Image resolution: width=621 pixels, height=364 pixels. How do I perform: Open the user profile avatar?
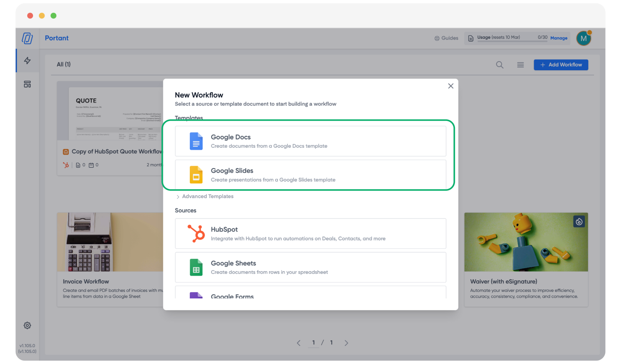click(583, 38)
